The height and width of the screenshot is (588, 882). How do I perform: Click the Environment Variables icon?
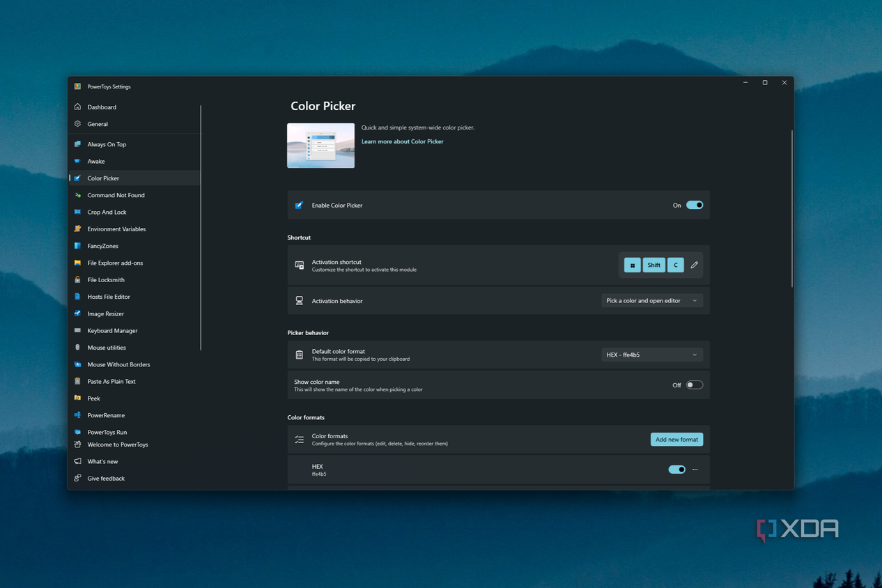(77, 229)
